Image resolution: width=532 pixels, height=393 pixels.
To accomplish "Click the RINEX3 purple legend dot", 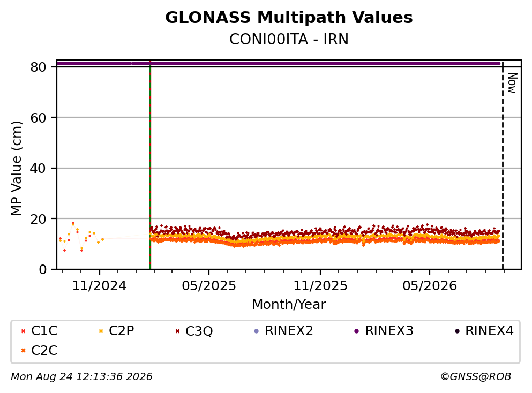I will click(357, 331).
